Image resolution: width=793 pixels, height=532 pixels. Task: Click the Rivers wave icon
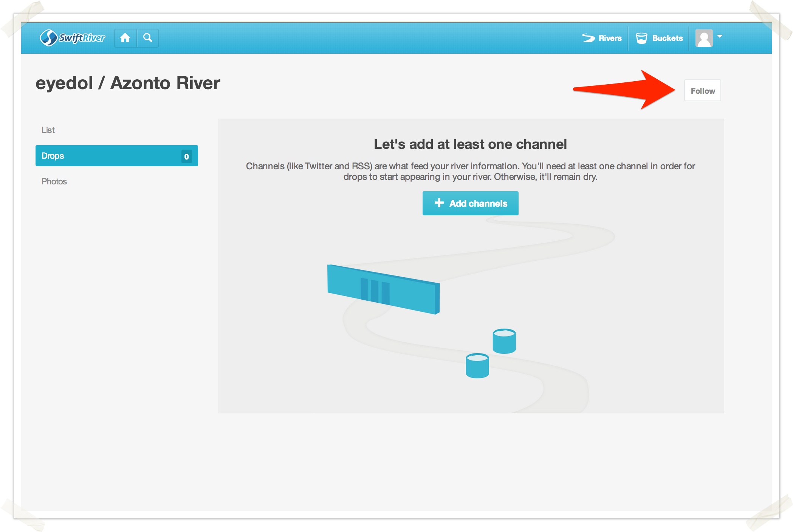(588, 38)
